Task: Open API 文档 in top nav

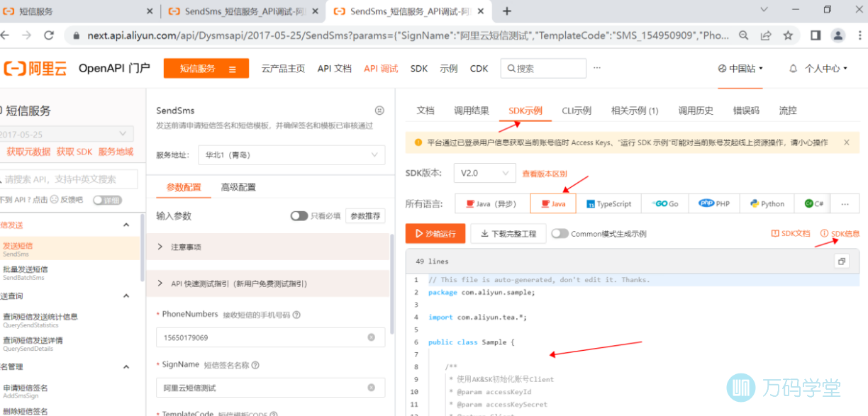Action: pos(334,69)
